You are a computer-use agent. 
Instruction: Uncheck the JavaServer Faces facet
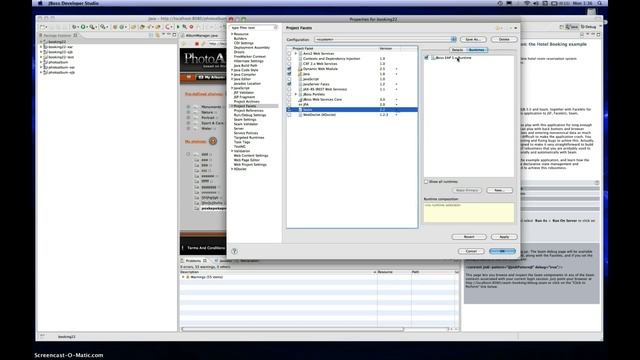point(289,84)
